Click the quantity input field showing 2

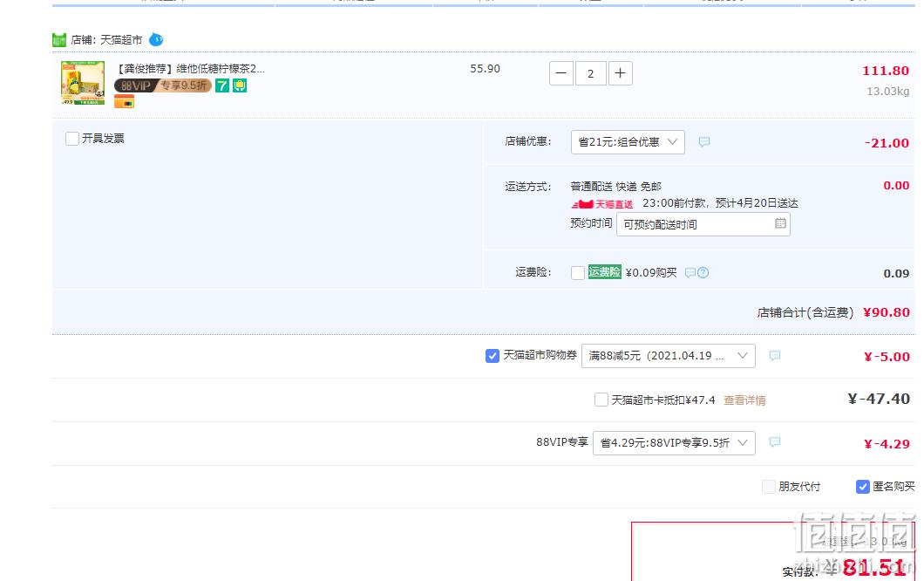tap(590, 73)
